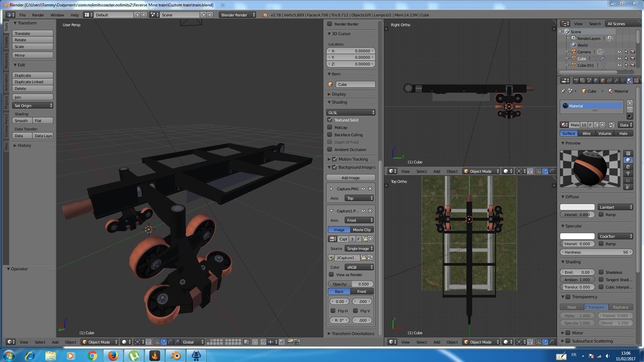This screenshot has width=644, height=362.
Task: Open the Blender Render engine dropdown
Action: tap(237, 15)
